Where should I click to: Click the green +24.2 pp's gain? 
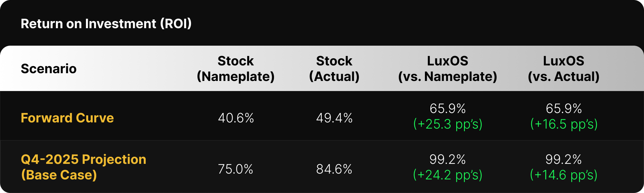tap(448, 175)
